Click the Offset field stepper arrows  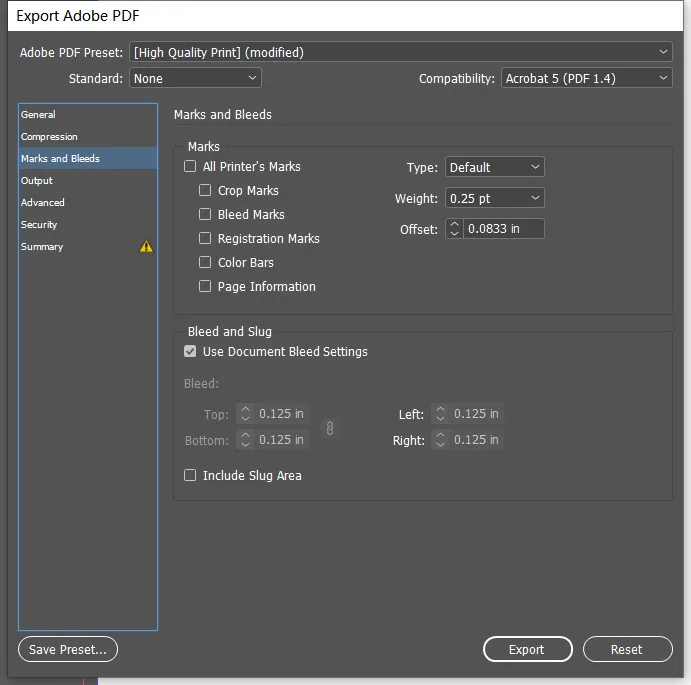pyautogui.click(x=454, y=229)
